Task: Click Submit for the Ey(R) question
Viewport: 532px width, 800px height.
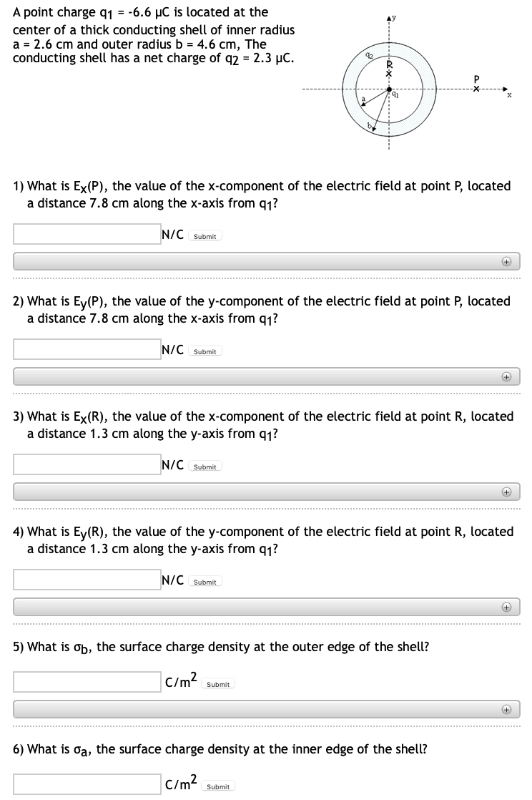Action: pos(205,582)
